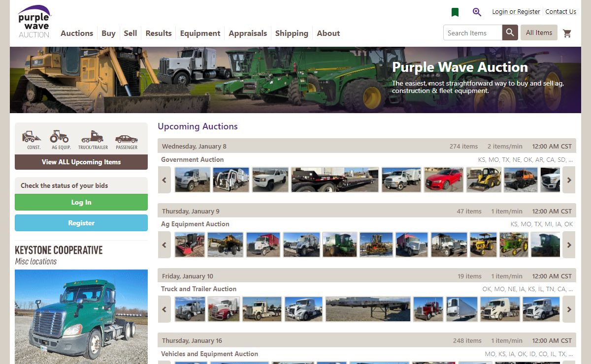This screenshot has width=591, height=364.
Task: Go to previous items in Ag Equipment Auction row
Action: click(x=164, y=245)
